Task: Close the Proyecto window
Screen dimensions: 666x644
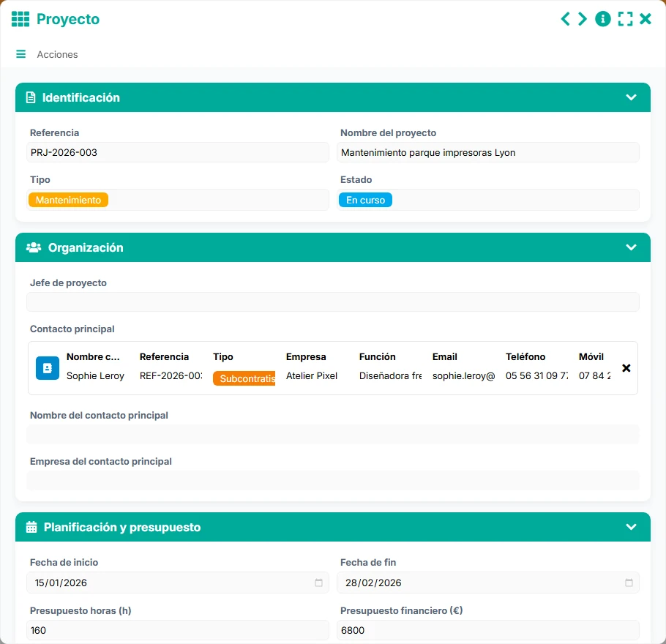Action: click(646, 19)
